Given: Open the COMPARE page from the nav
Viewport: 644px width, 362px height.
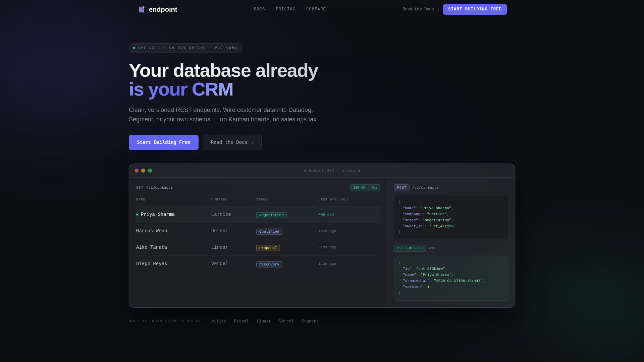Looking at the screenshot, I should tap(316, 9).
